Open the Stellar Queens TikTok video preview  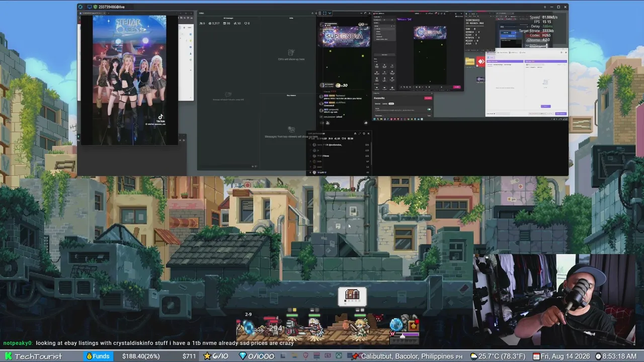[129, 80]
